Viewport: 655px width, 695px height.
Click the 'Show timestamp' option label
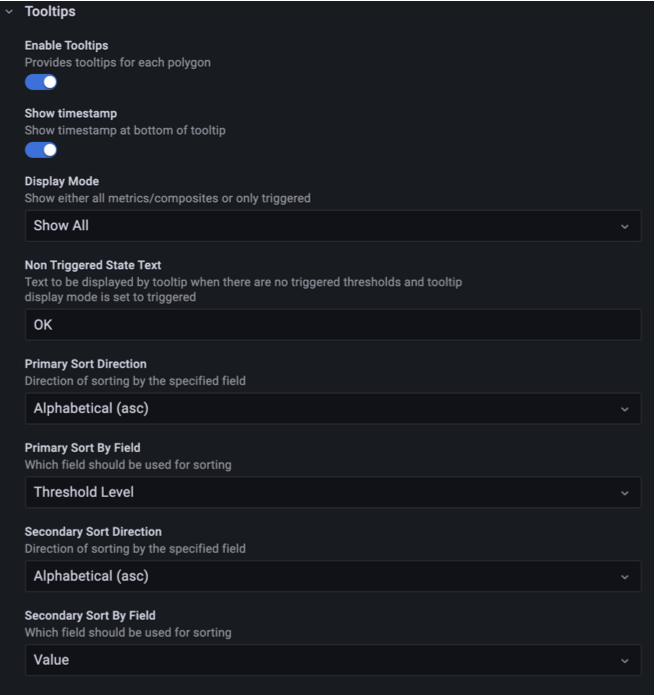(71, 113)
